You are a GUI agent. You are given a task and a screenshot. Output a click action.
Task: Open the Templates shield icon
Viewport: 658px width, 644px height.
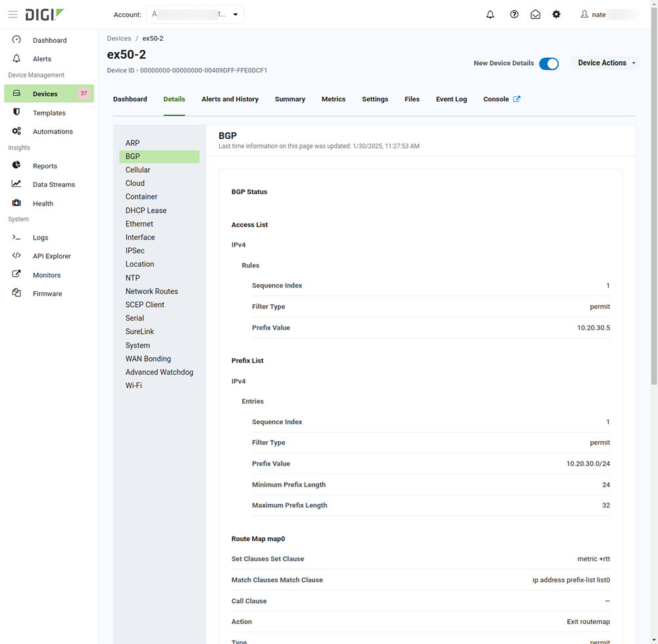[x=16, y=112]
